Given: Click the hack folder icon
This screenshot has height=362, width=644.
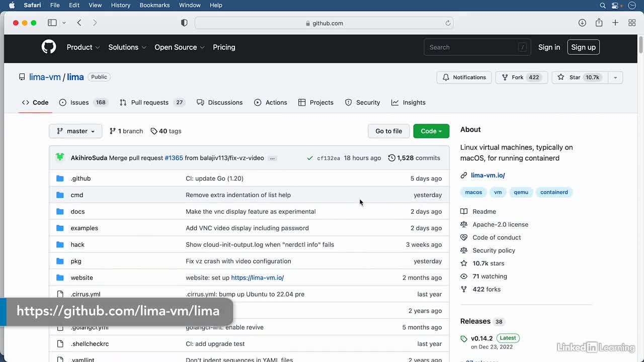Looking at the screenshot, I should pyautogui.click(x=60, y=245).
